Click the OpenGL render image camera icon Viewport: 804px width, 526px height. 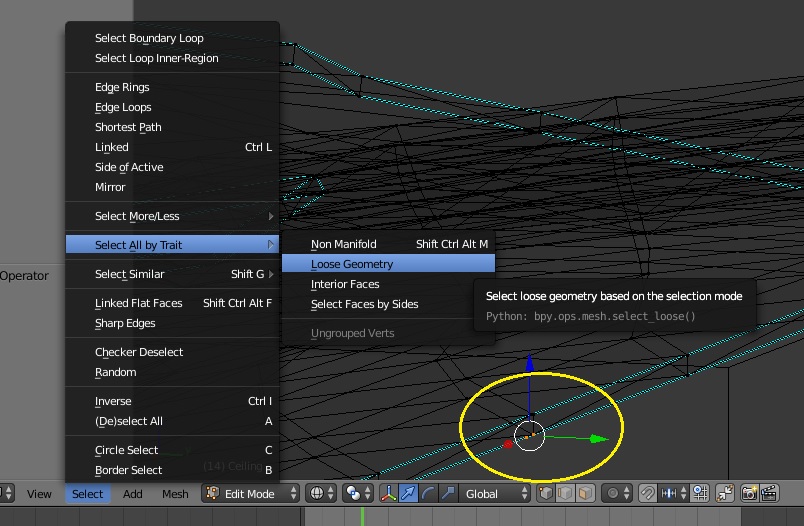[x=749, y=493]
